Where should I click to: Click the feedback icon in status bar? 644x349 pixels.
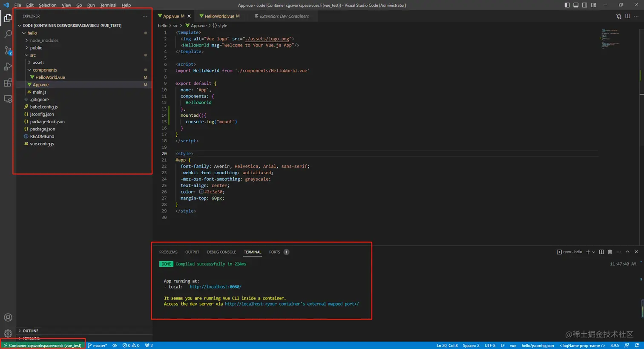[627, 345]
